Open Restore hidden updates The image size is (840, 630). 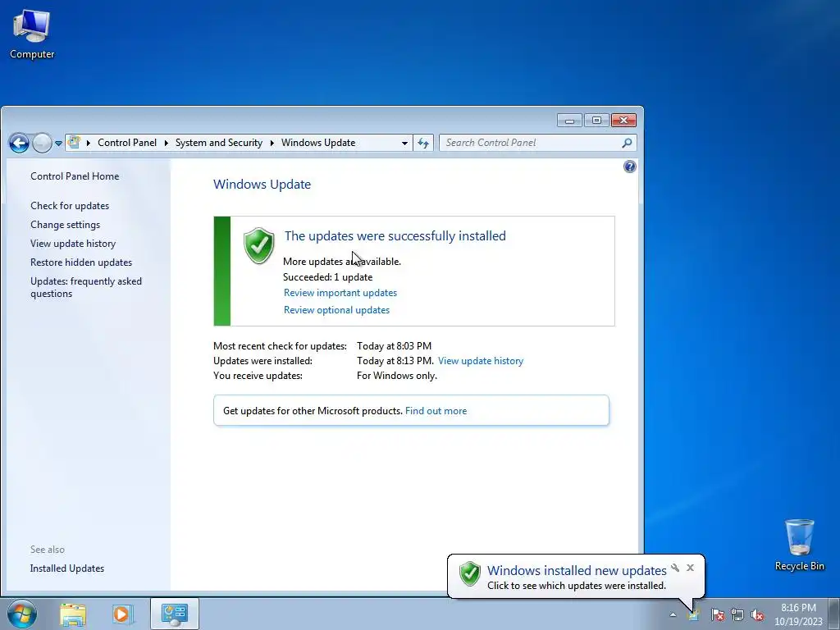(81, 262)
